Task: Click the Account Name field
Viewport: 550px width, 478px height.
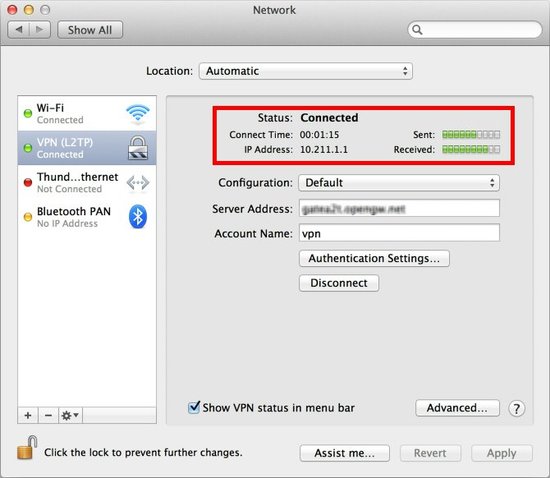Action: click(x=399, y=233)
